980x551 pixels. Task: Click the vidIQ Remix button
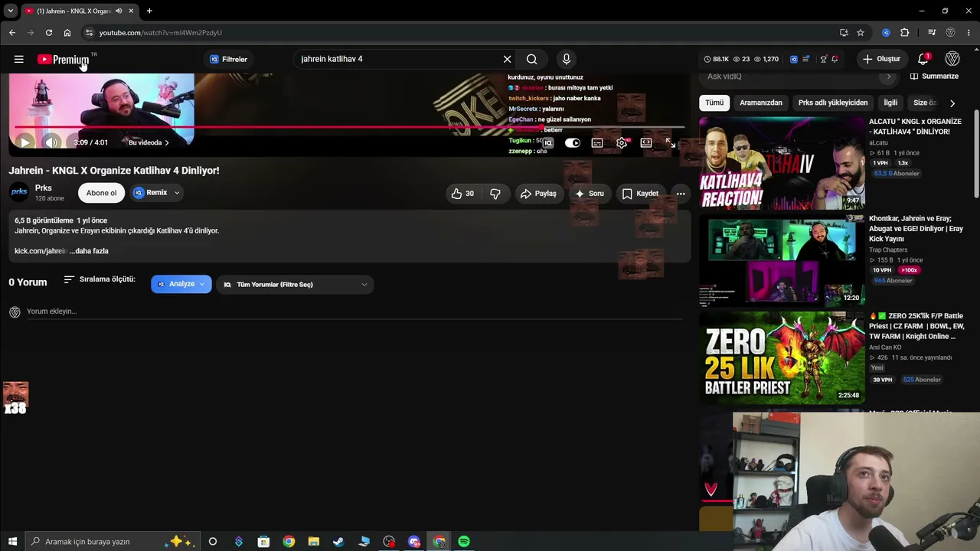pyautogui.click(x=151, y=193)
